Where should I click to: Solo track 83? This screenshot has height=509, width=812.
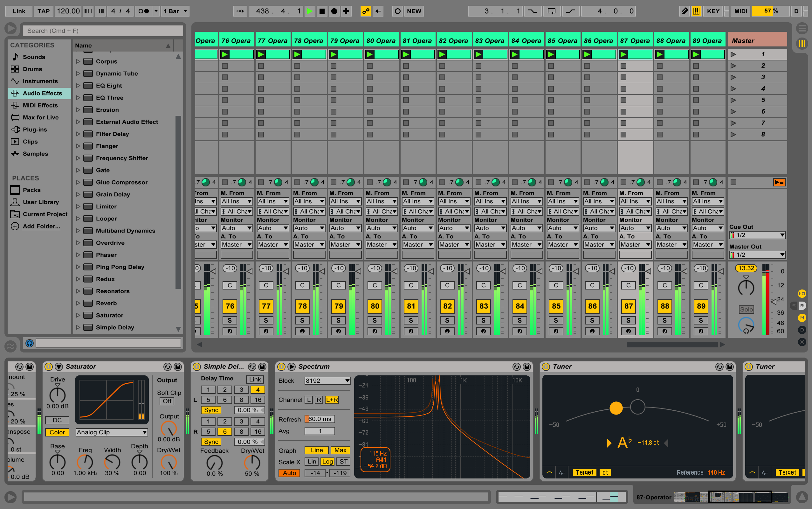pyautogui.click(x=483, y=320)
